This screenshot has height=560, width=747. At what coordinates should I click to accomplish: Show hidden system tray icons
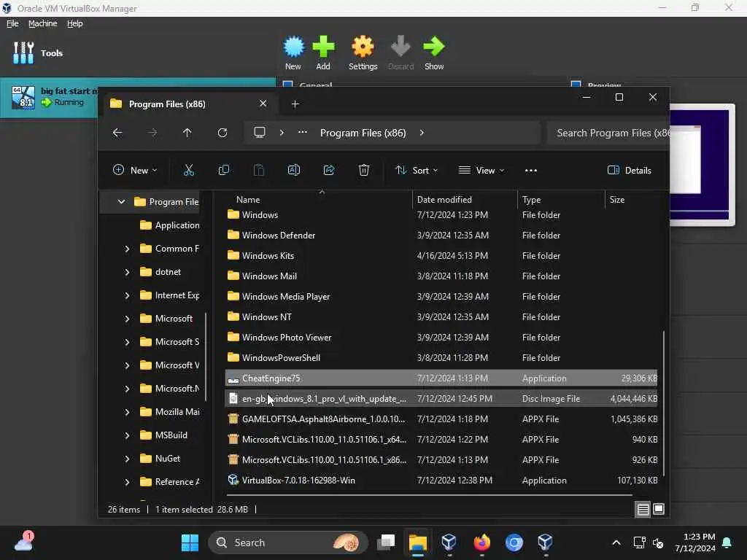point(616,542)
